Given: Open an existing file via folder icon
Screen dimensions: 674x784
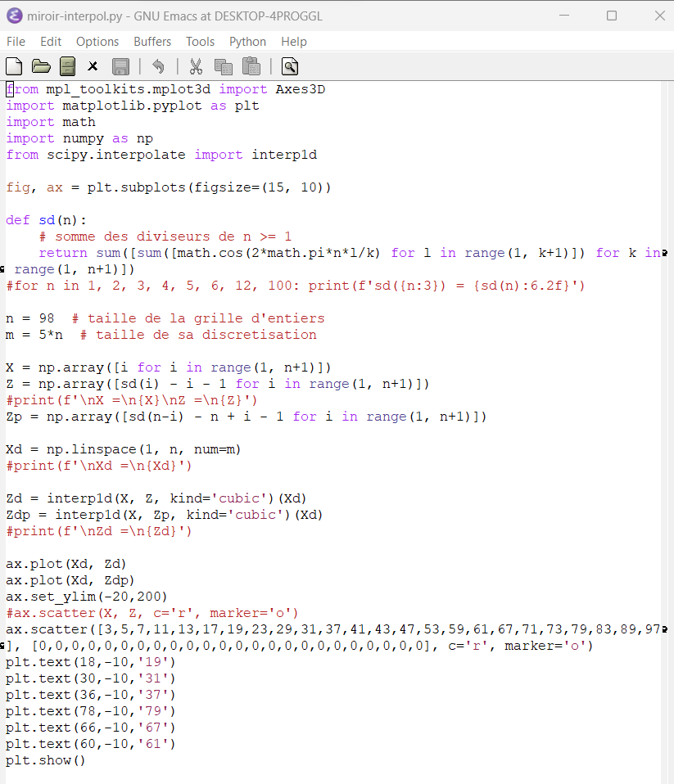Looking at the screenshot, I should (x=41, y=66).
